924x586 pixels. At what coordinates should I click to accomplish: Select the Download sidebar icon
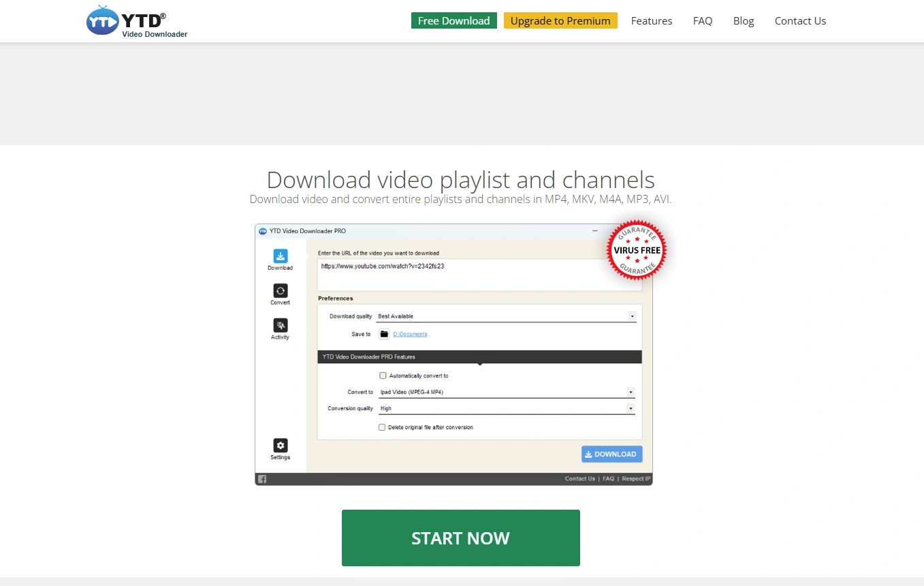point(281,256)
